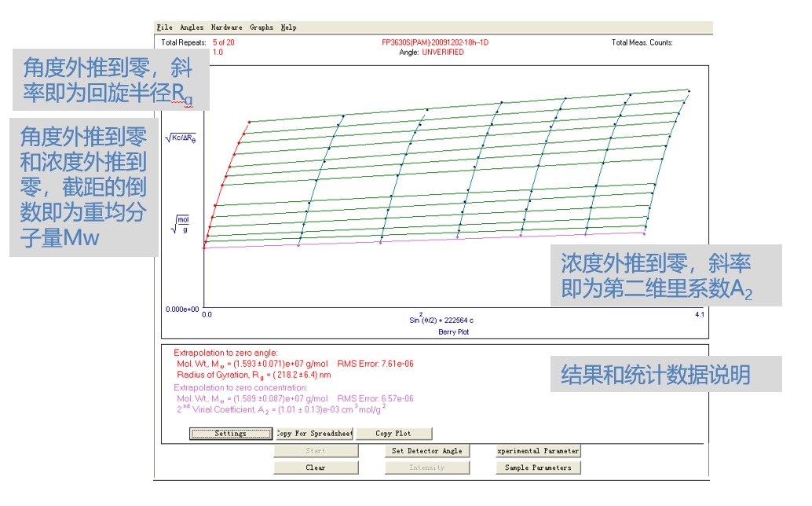Open the Angles menu
This screenshot has width=812, height=506.
[x=192, y=27]
